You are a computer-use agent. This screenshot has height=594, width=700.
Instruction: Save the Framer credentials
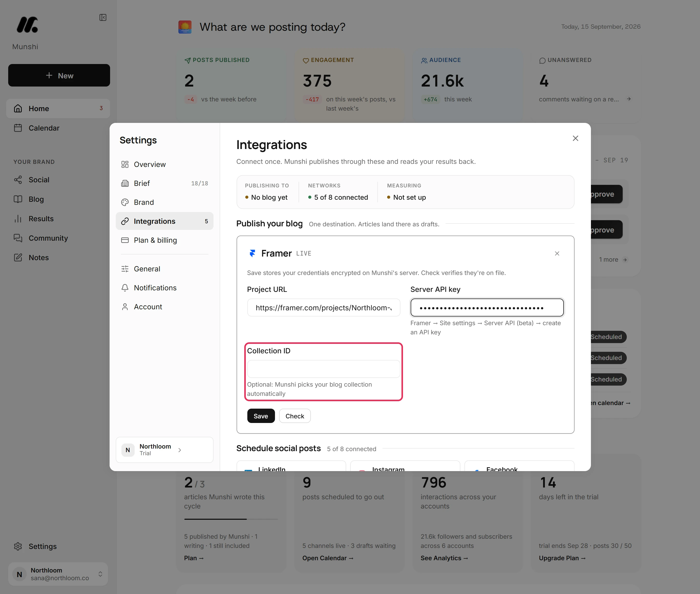261,416
